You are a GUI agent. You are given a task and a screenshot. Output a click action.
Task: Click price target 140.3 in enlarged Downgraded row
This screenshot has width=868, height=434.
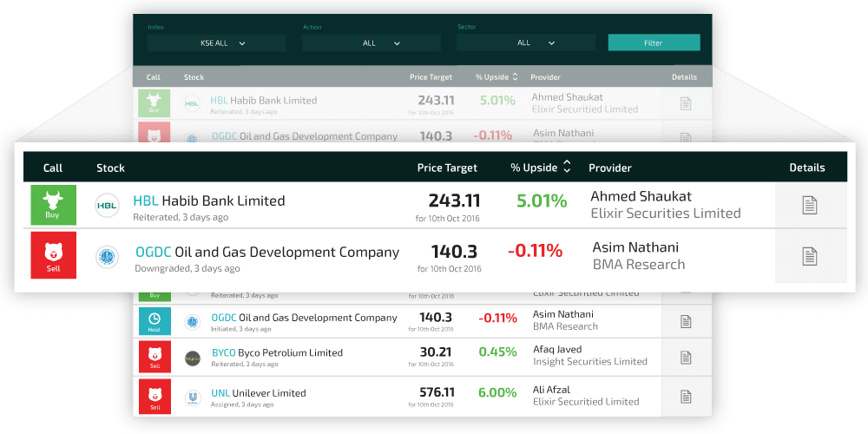(454, 252)
